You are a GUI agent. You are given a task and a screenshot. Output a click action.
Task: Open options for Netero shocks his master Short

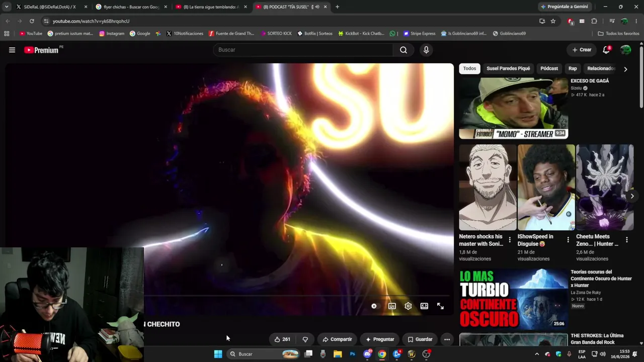[x=510, y=240]
